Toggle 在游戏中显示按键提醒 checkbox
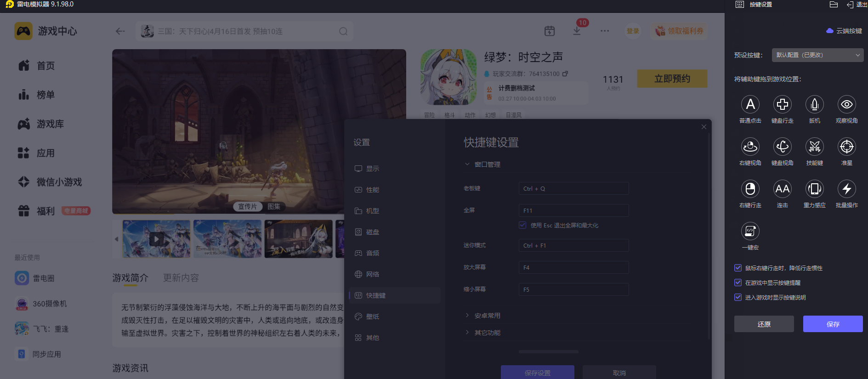This screenshot has width=868, height=379. 738,283
